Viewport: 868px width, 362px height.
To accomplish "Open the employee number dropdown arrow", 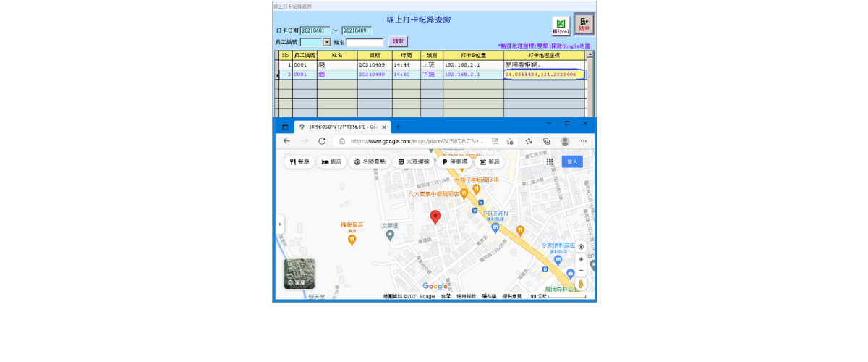I will [x=327, y=43].
